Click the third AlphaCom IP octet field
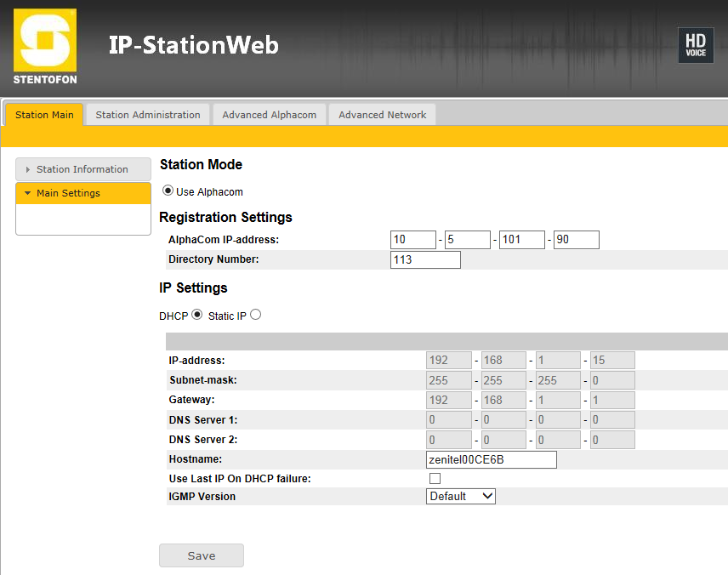Image resolution: width=728 pixels, height=575 pixels. 521,240
